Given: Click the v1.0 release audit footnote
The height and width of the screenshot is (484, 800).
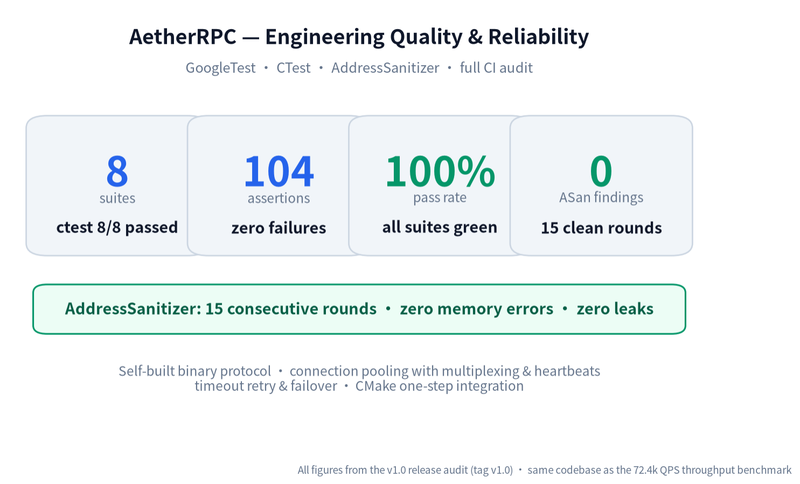Looking at the screenshot, I should 544,470.
